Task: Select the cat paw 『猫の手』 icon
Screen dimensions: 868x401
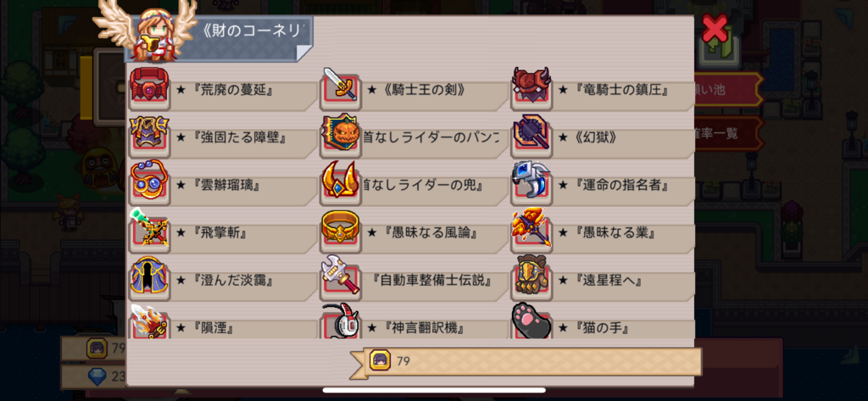Action: point(531,321)
